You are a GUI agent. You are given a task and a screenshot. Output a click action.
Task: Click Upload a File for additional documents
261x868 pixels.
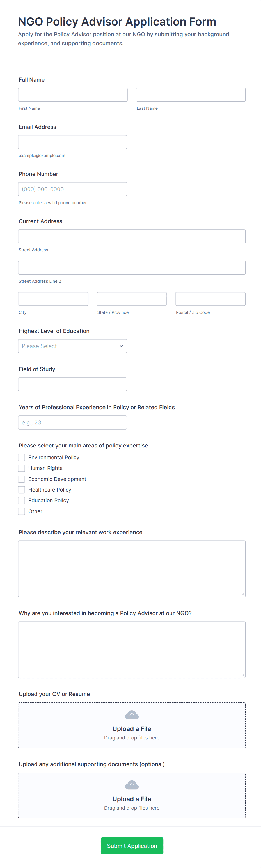click(132, 799)
